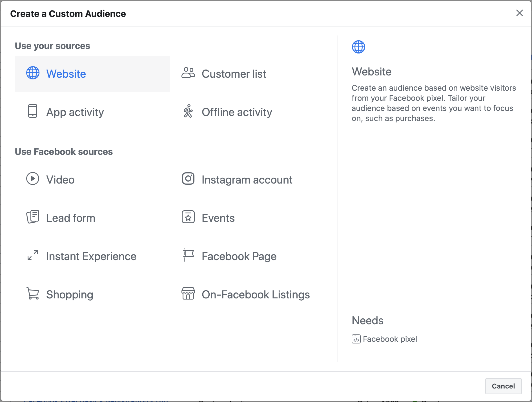
Task: Click the Events star calendar icon
Action: [188, 217]
